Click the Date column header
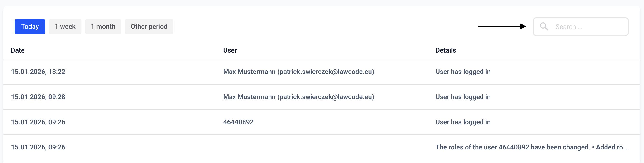Viewport: 644px width, 163px height. point(18,50)
